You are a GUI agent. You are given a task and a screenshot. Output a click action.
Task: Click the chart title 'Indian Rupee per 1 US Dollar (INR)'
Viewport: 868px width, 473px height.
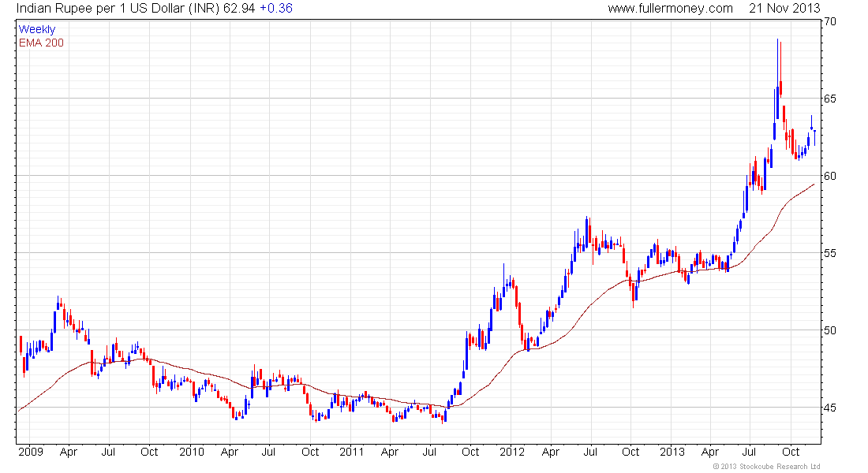[x=118, y=9]
